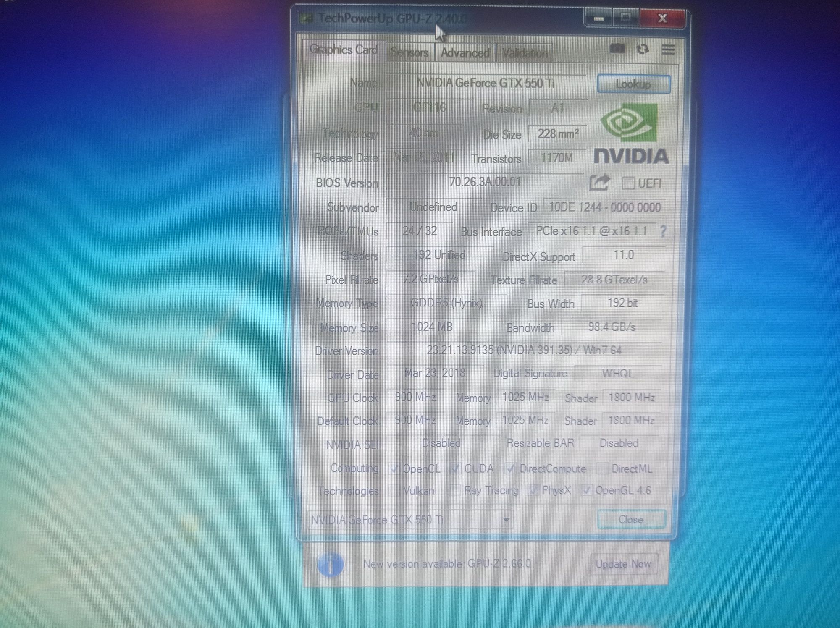Click the Lookup button
Screen dimensions: 840x628
click(633, 84)
